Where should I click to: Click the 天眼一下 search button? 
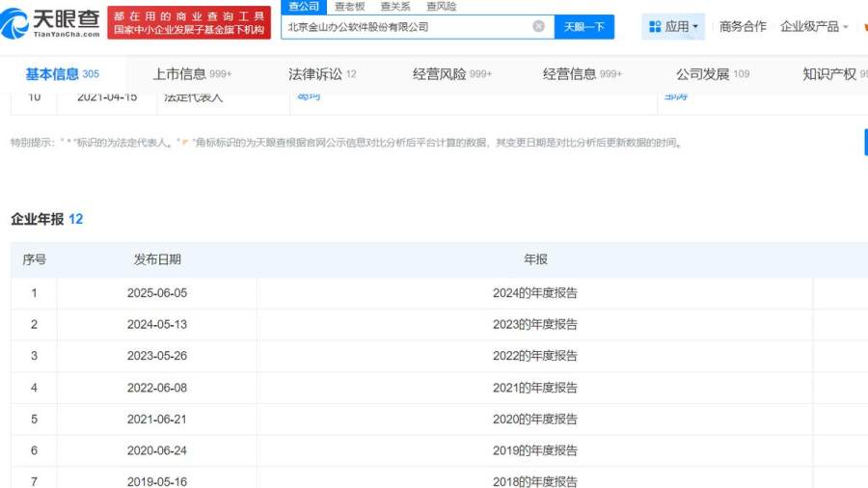[583, 27]
